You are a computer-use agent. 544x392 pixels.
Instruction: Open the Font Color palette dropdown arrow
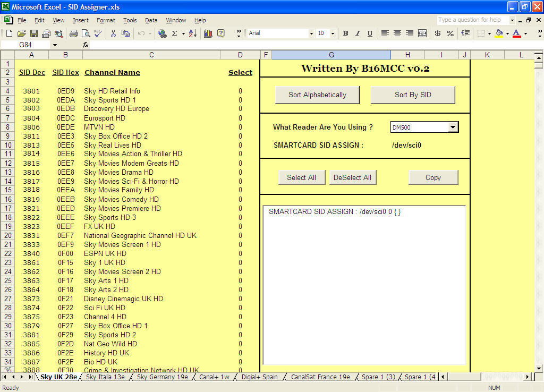[x=525, y=33]
